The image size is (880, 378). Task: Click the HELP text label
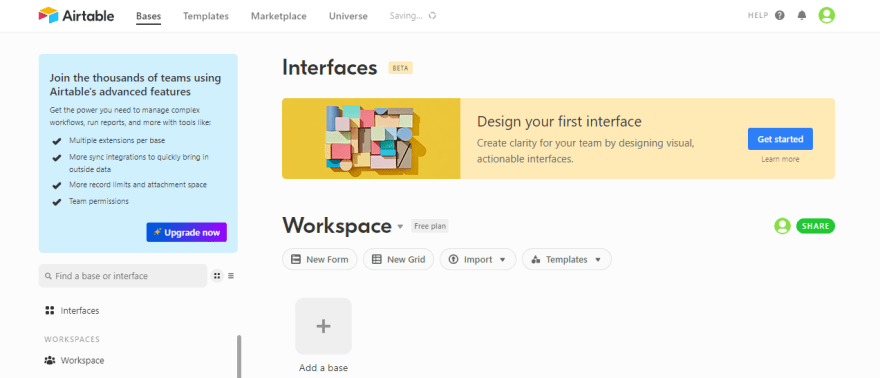pos(758,16)
